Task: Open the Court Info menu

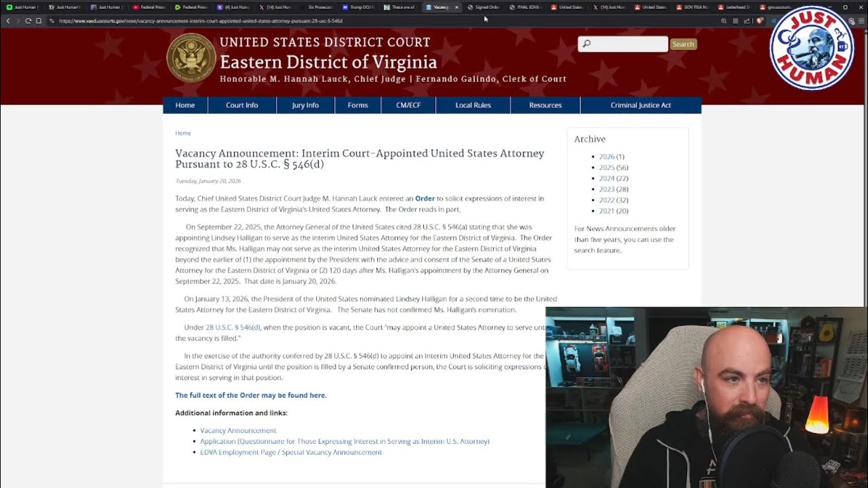Action: 242,105
